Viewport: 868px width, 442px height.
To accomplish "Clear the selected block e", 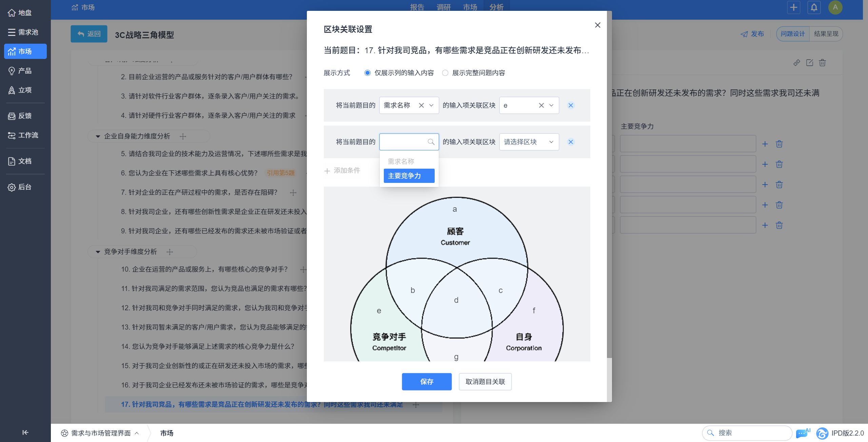I will [541, 105].
